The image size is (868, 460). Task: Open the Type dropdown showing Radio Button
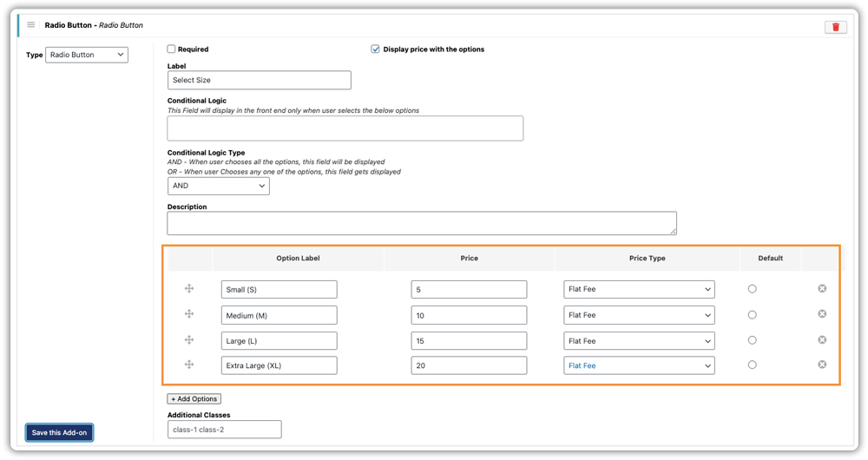pos(86,55)
